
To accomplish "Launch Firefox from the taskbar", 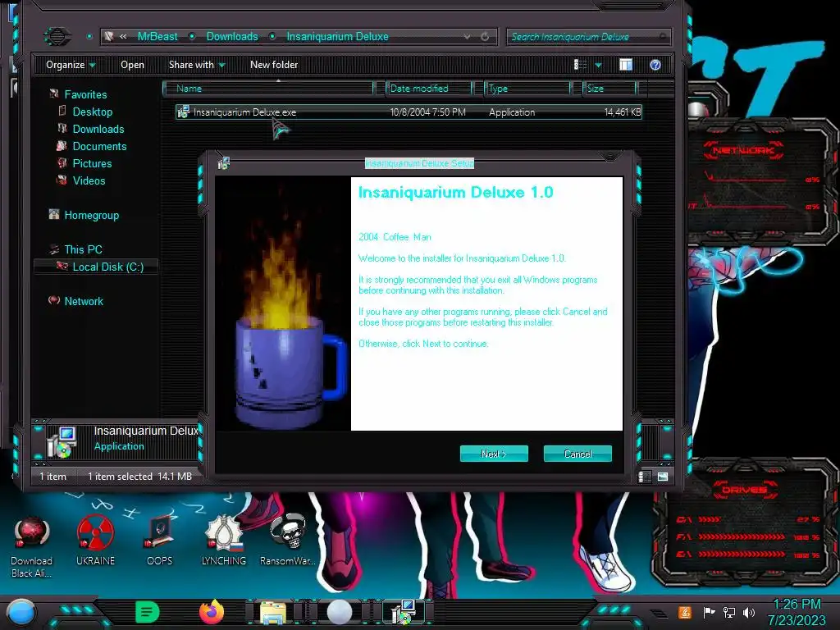I will [x=212, y=612].
